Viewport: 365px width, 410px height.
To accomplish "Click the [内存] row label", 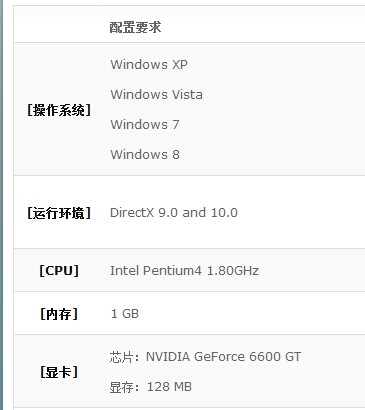I will (x=59, y=314).
